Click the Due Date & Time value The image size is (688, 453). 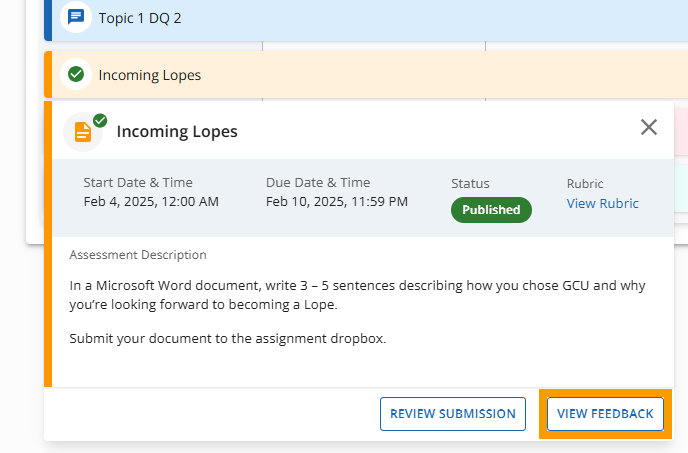coord(337,201)
